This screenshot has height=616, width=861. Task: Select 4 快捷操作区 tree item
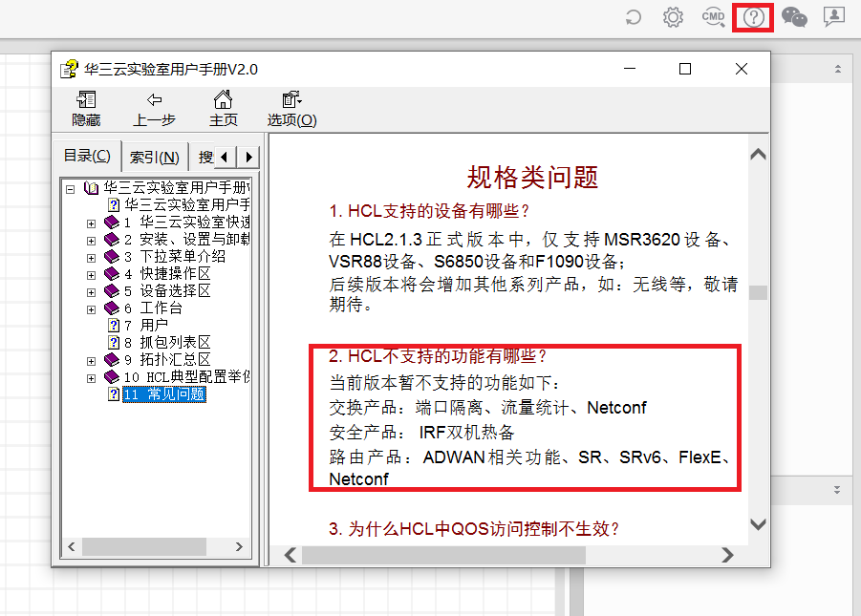167,273
